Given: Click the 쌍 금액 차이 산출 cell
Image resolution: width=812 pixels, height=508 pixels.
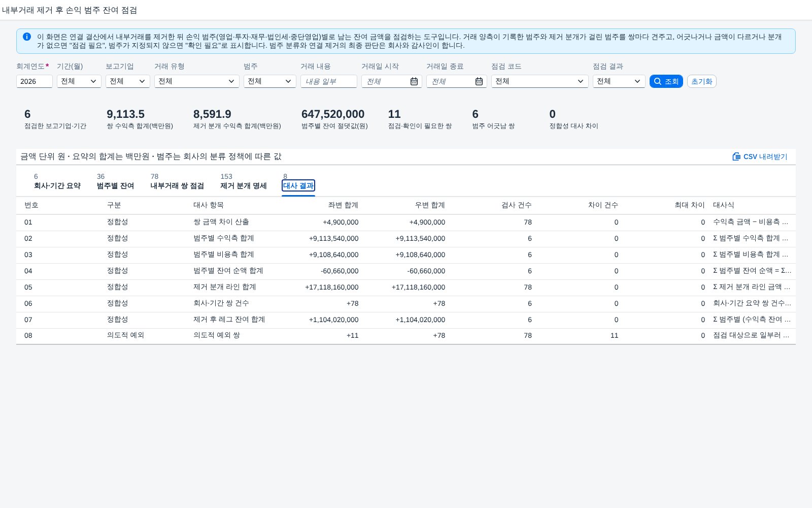Looking at the screenshot, I should click(221, 222).
